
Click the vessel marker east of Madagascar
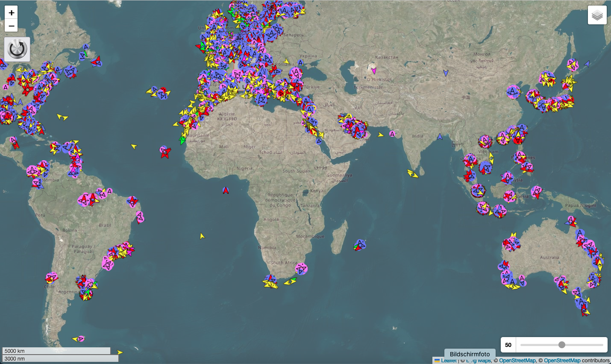coord(360,245)
